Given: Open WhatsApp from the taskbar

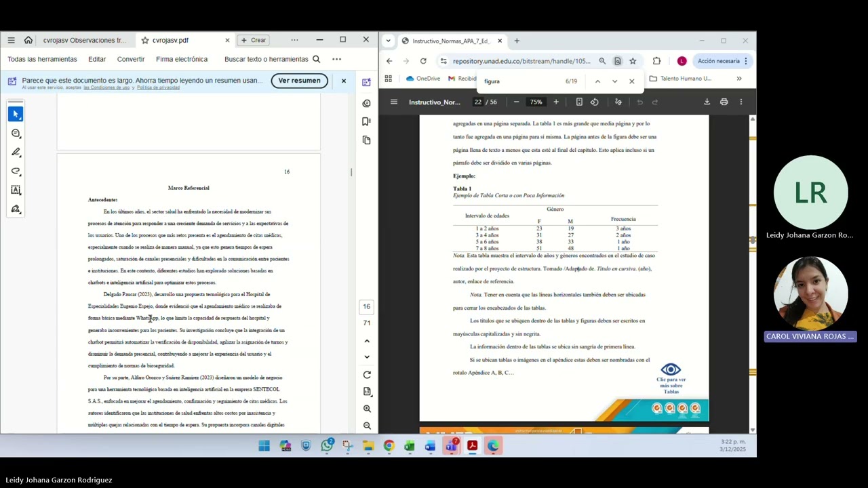Looking at the screenshot, I should pos(327,445).
